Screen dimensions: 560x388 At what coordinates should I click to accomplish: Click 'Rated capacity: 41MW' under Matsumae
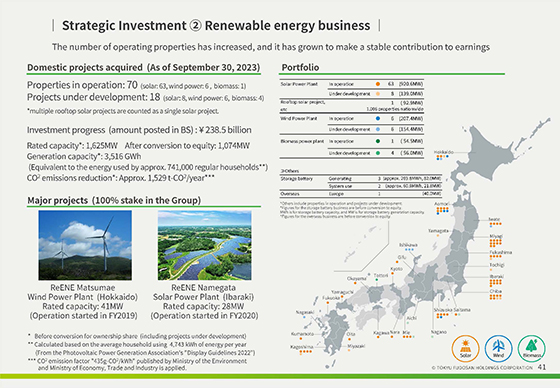point(82,307)
